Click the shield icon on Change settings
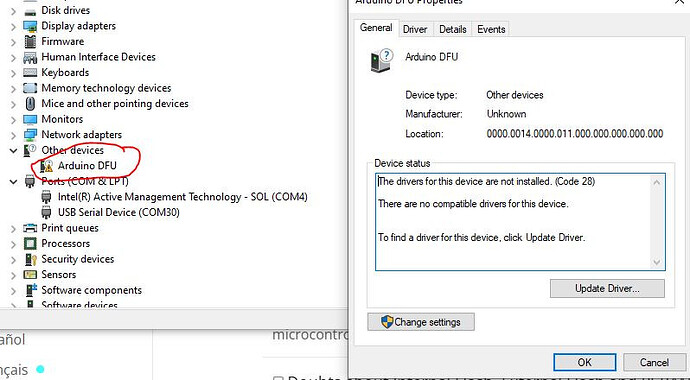Screen dimensions: 690x380 387,322
